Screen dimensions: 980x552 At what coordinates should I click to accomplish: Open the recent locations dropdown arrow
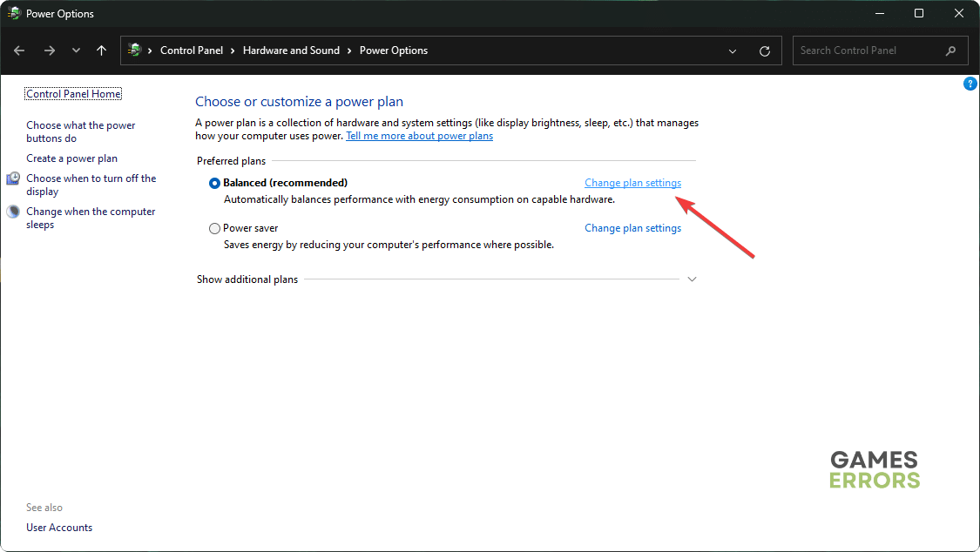[77, 50]
